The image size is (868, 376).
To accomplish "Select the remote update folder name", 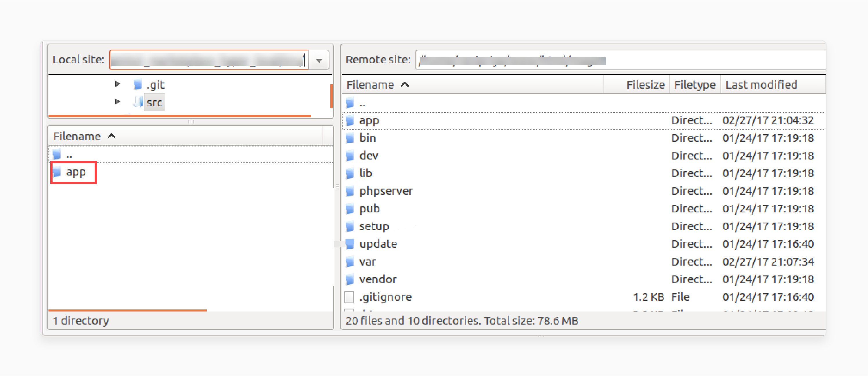I will coord(378,244).
